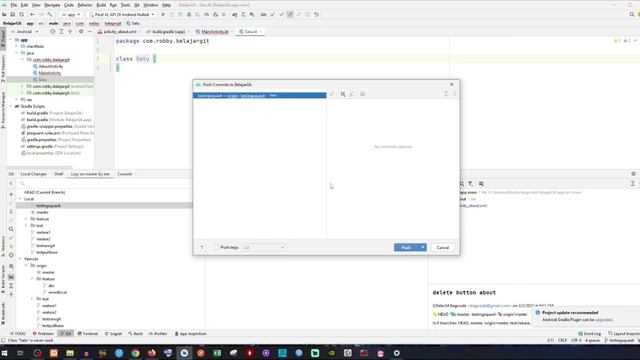Open the Console tab in Git panel
Image resolution: width=640 pixels, height=360 pixels.
[125, 174]
